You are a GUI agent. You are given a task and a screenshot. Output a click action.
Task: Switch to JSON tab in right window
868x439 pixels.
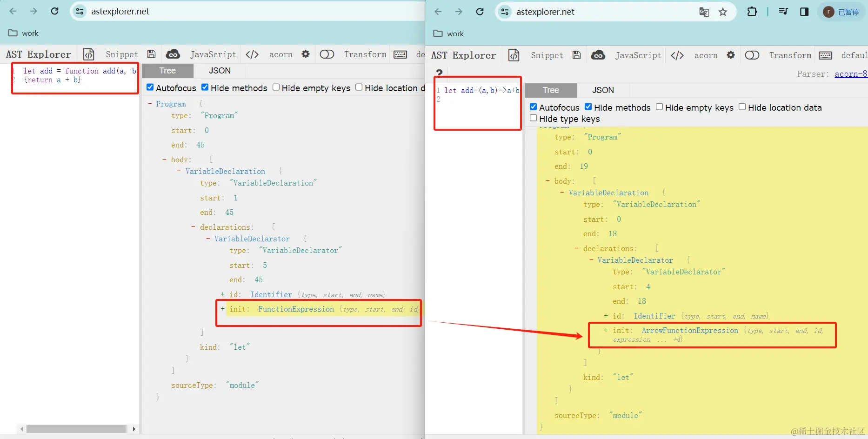[x=603, y=90]
